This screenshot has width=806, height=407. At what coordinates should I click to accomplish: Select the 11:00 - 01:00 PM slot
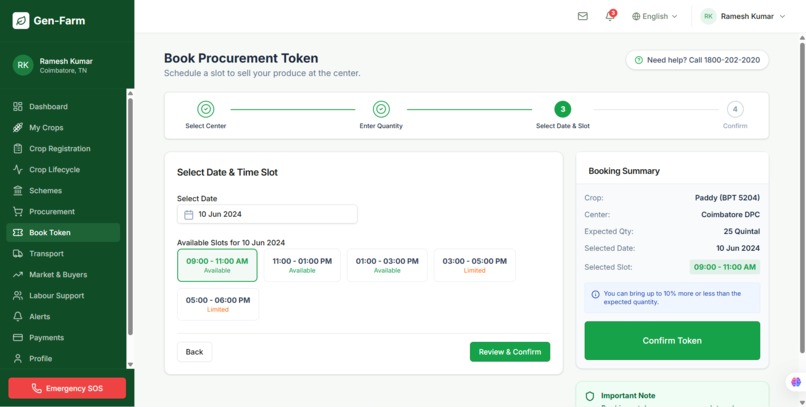click(x=302, y=265)
